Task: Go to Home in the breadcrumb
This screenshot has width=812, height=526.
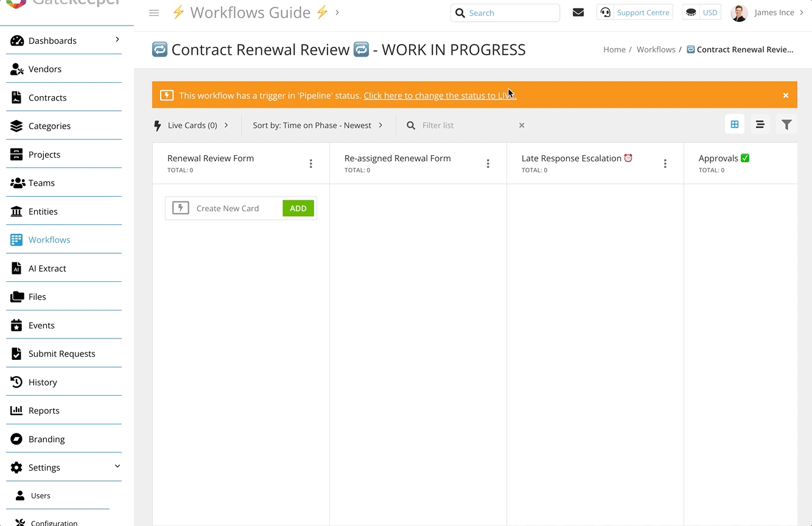Action: point(614,49)
